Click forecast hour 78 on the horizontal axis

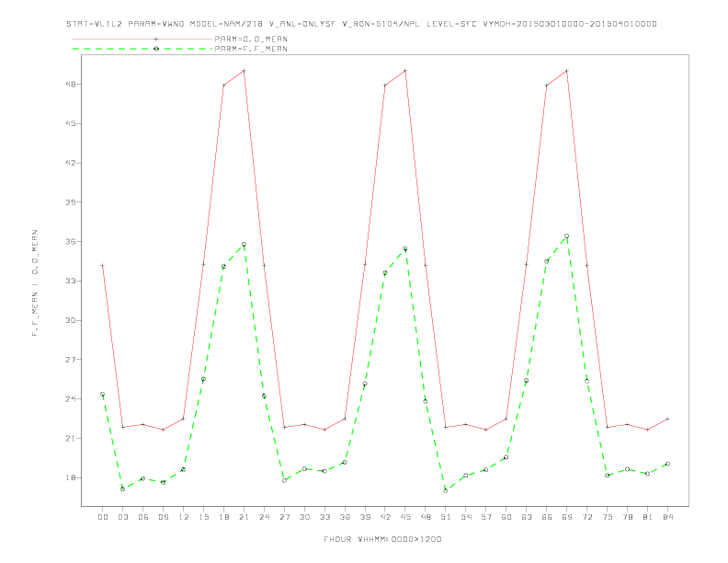click(x=627, y=517)
